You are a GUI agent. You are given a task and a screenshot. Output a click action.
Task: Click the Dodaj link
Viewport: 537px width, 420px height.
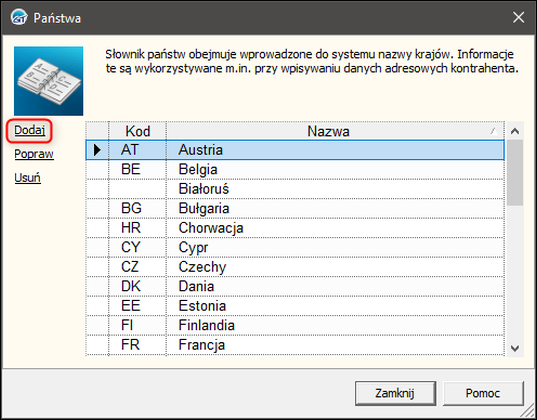pyautogui.click(x=29, y=130)
